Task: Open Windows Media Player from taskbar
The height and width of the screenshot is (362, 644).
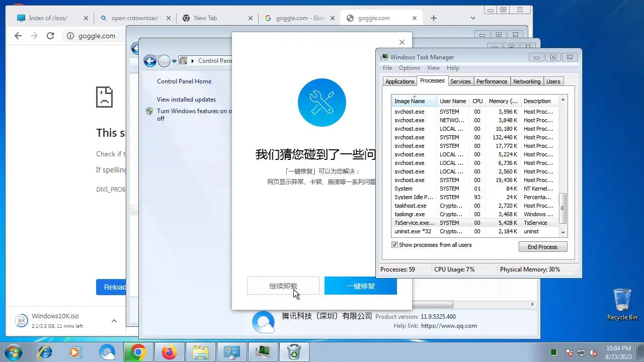Action: click(75, 352)
